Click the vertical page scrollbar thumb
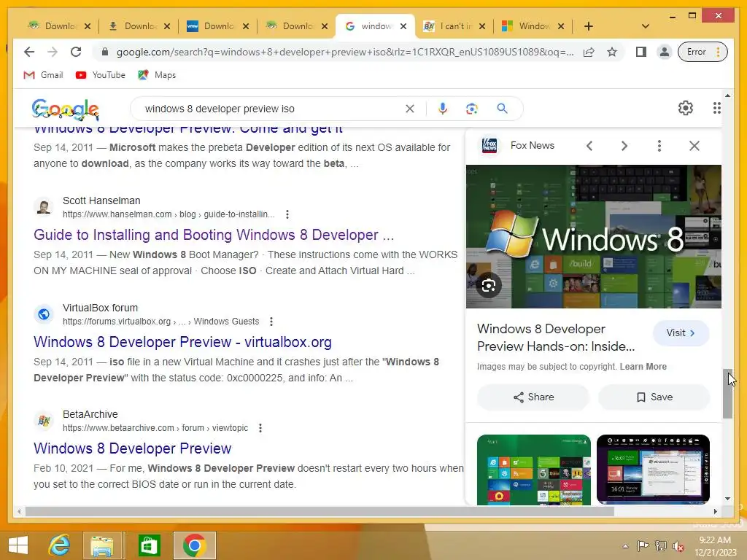This screenshot has width=747, height=560. tap(727, 394)
